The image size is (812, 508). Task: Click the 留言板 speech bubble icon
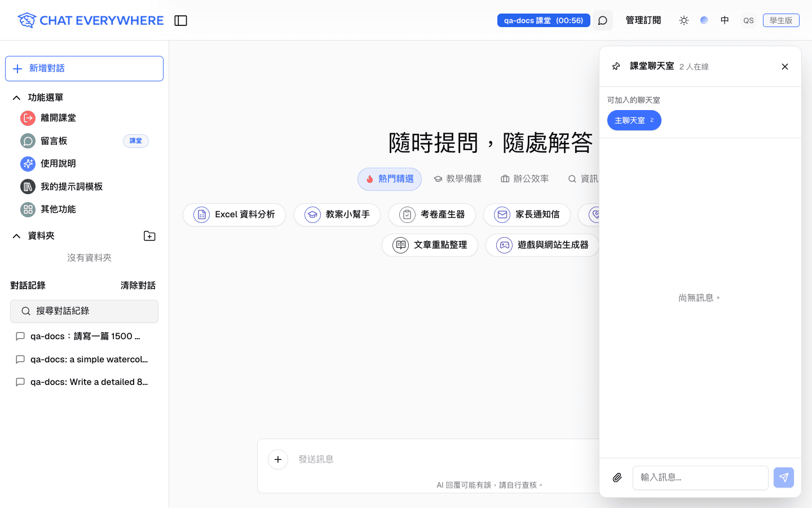coord(28,141)
